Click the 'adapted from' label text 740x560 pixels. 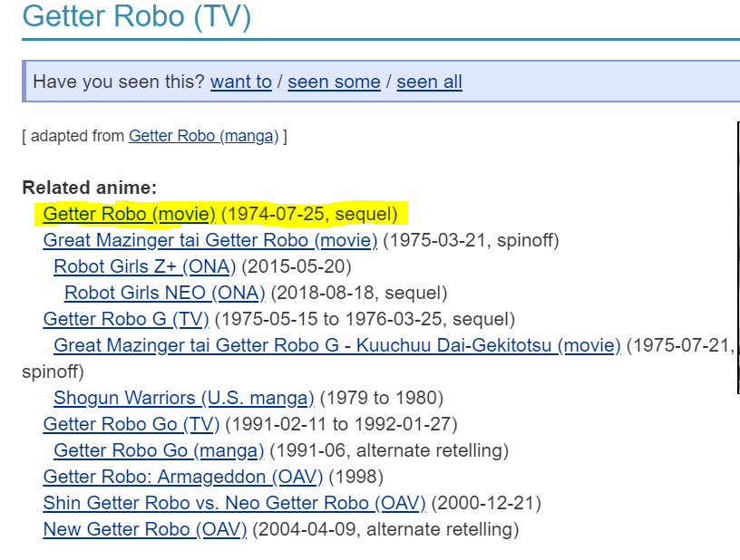79,136
